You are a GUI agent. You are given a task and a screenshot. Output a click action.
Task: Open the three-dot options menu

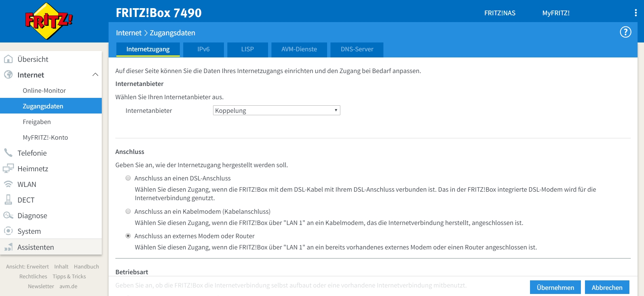click(636, 13)
